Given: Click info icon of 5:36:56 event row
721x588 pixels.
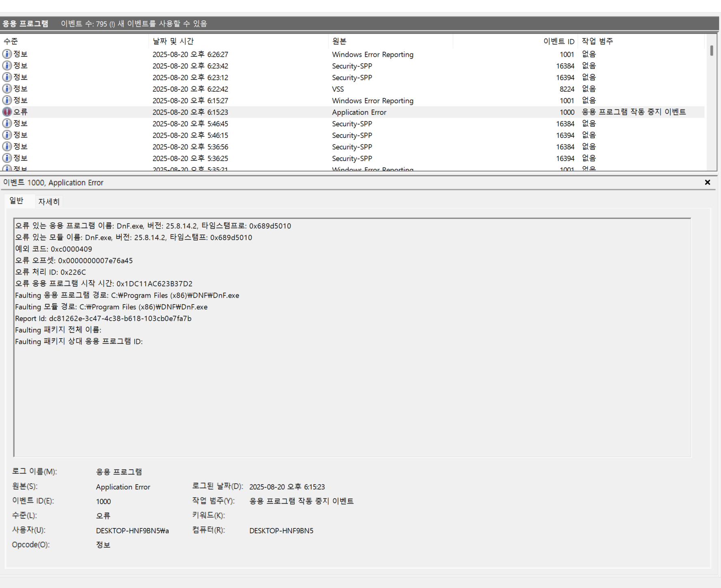Looking at the screenshot, I should click(x=7, y=146).
